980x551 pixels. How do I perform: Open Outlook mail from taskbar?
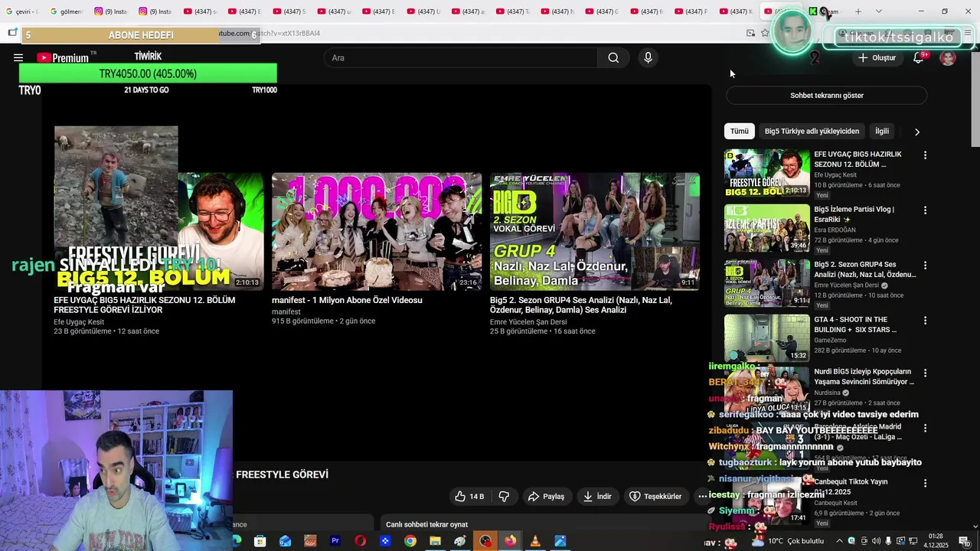[285, 541]
